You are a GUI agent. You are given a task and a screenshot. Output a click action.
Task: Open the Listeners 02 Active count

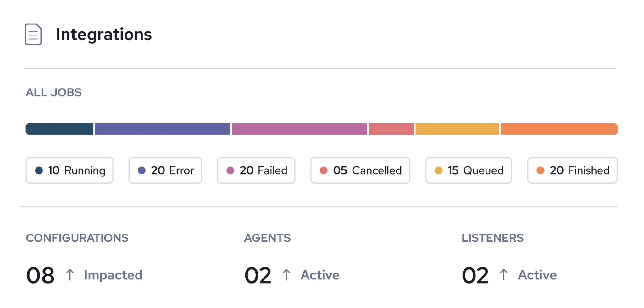click(x=475, y=275)
